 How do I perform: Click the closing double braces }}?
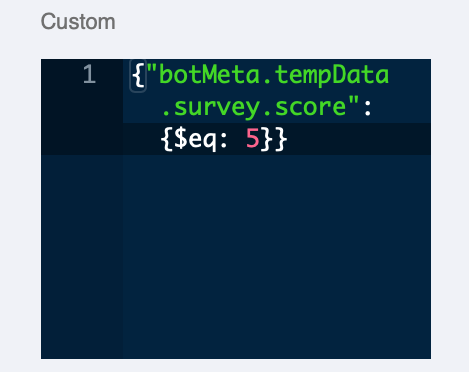[x=274, y=139]
